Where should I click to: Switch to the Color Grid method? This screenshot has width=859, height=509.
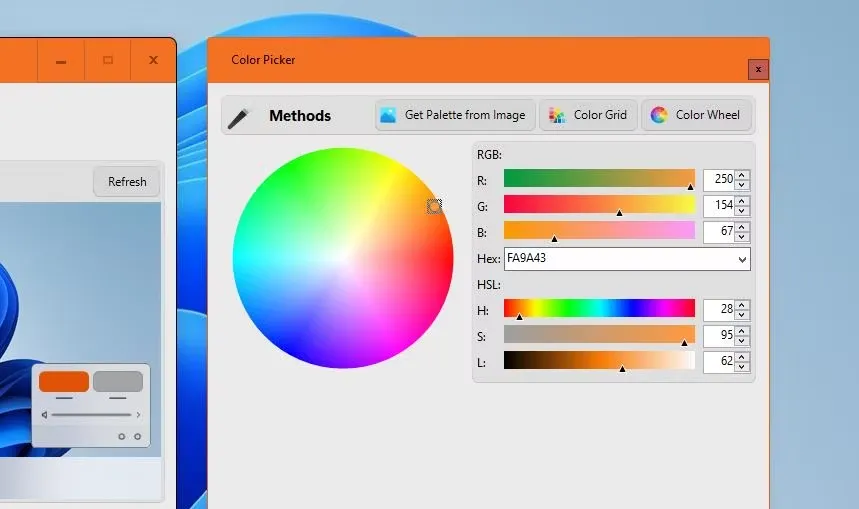point(588,115)
